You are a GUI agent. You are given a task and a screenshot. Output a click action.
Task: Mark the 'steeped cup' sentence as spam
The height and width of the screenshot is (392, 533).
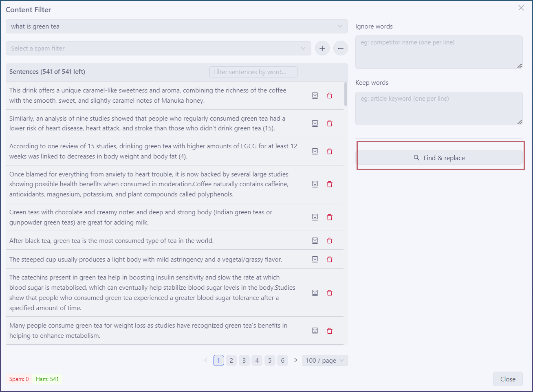[315, 259]
